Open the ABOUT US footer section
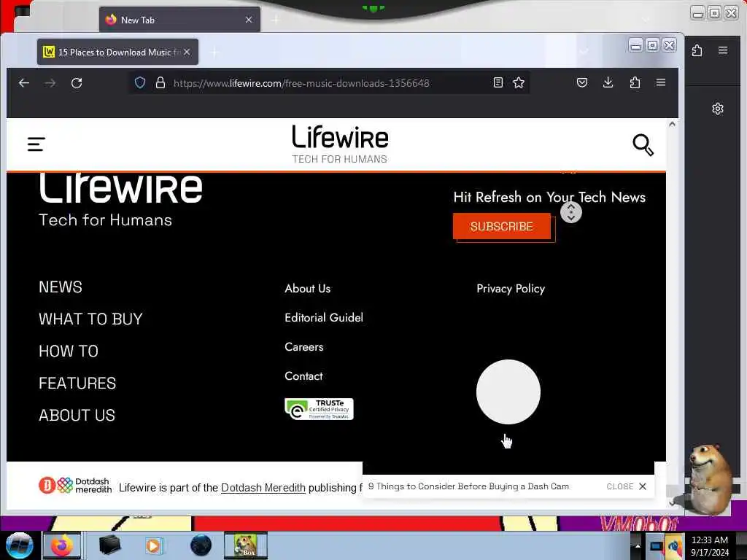 coord(77,415)
